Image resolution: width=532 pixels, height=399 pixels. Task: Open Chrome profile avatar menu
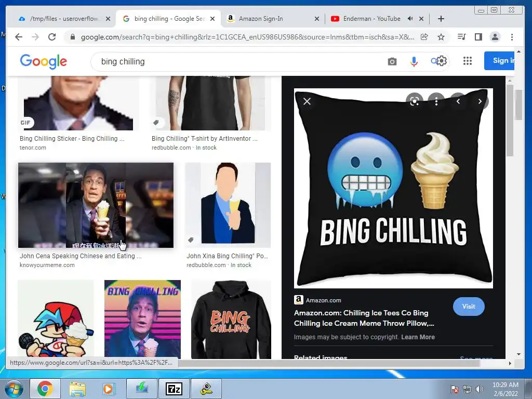(x=495, y=37)
